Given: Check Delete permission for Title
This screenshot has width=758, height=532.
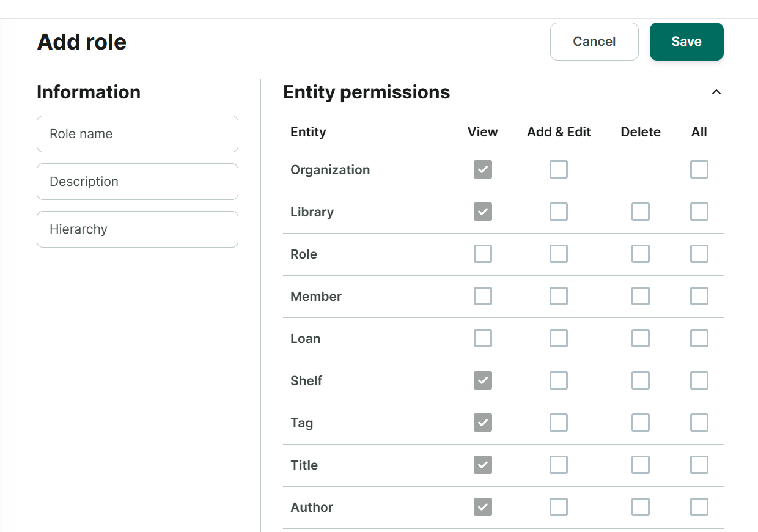Looking at the screenshot, I should click(641, 465).
